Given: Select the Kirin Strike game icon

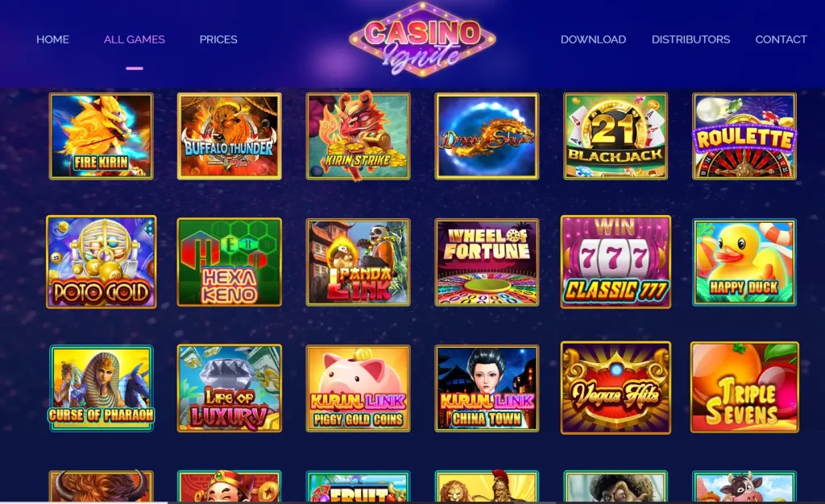Looking at the screenshot, I should pos(359,136).
